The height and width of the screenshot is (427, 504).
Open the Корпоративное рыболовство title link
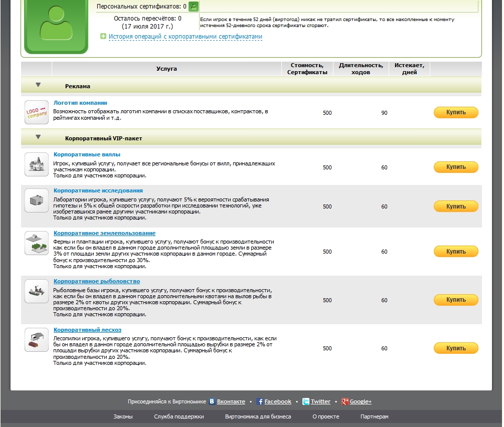97,282
